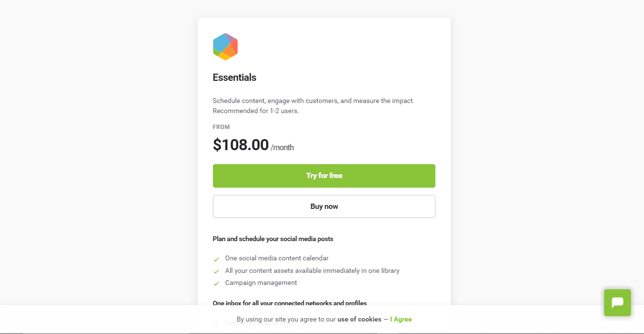Click checkmark beside All your content assets
644x334 pixels.
tap(216, 271)
